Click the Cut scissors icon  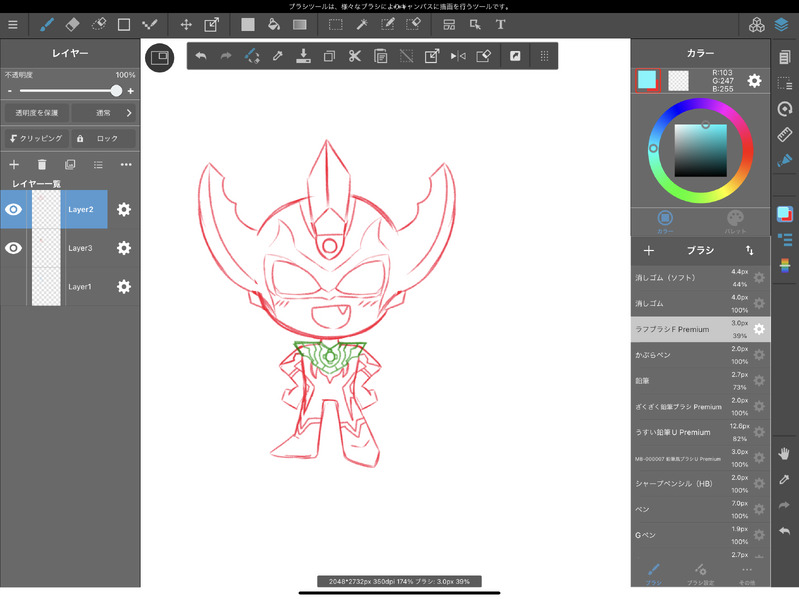tap(355, 56)
